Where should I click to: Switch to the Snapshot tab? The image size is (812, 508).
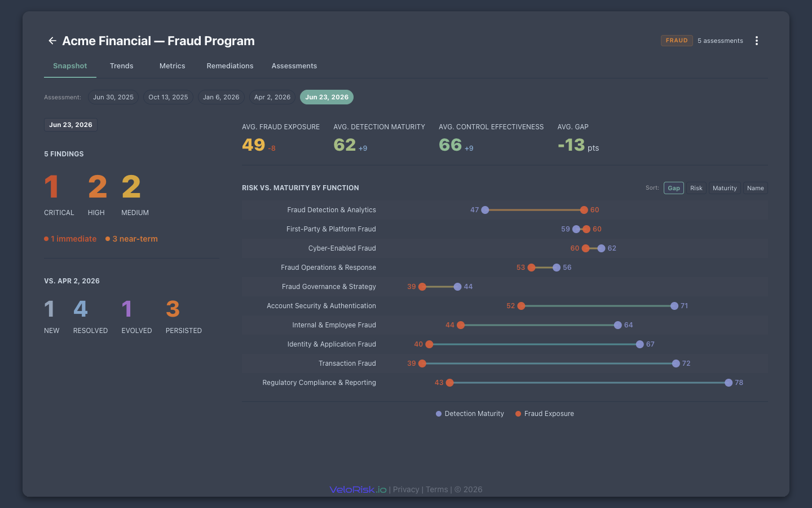(70, 66)
